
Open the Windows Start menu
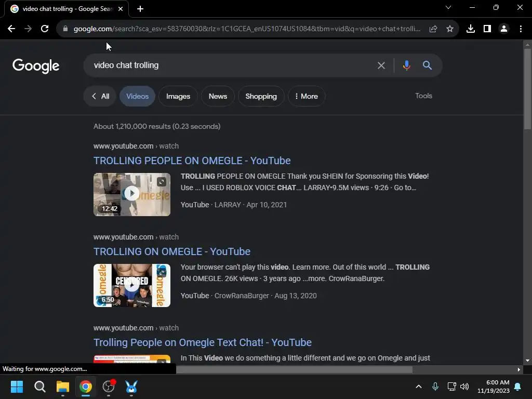tap(17, 387)
